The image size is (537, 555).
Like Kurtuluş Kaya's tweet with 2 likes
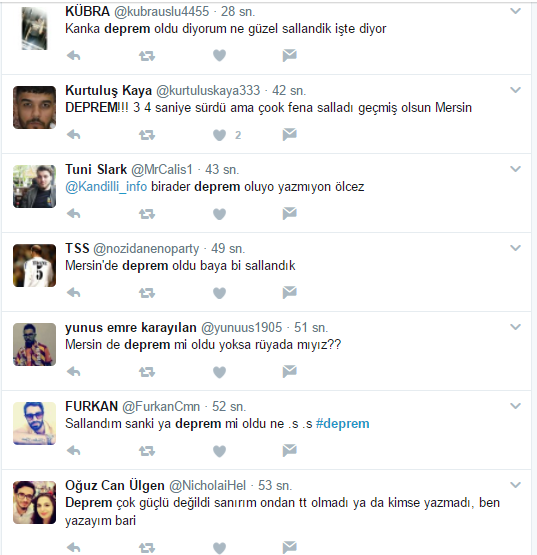219,135
